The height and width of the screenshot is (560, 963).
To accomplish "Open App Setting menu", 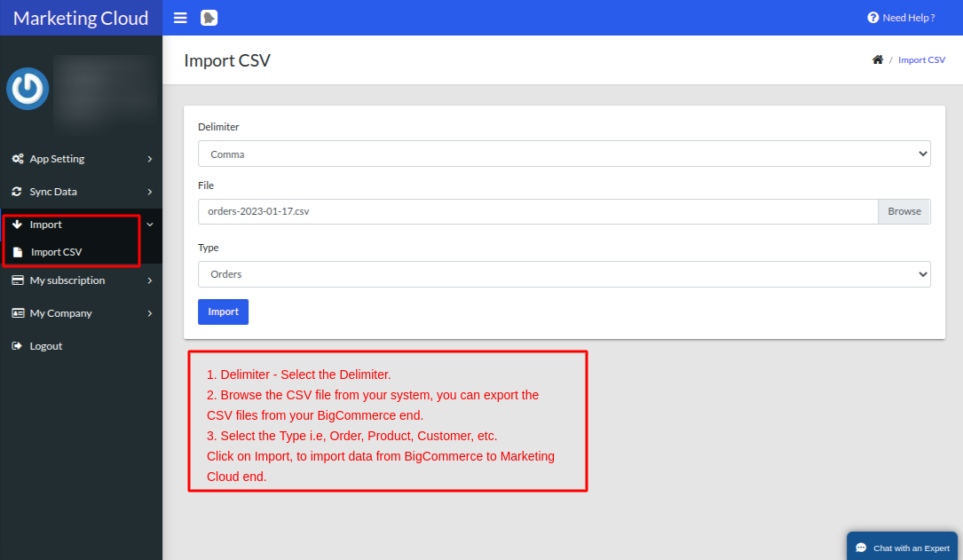I will 81,159.
